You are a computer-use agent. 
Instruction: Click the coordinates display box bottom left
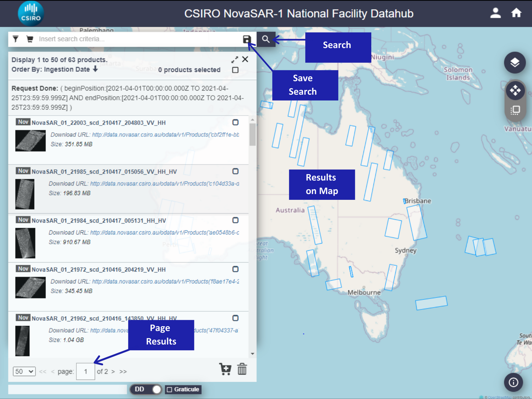coord(67,389)
